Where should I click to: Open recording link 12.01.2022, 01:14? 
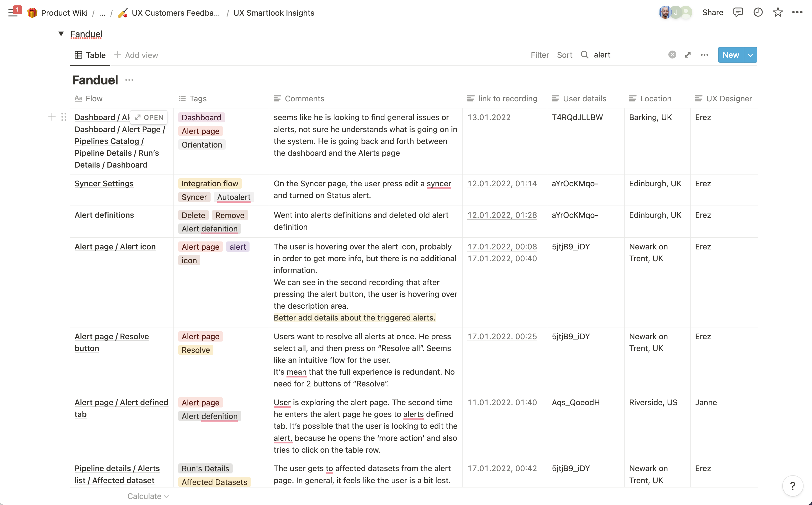click(502, 183)
